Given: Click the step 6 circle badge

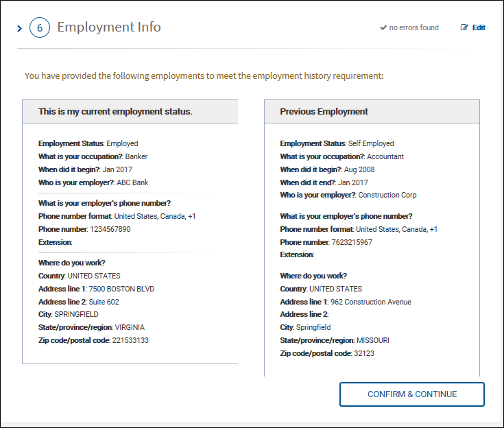Looking at the screenshot, I should click(40, 28).
